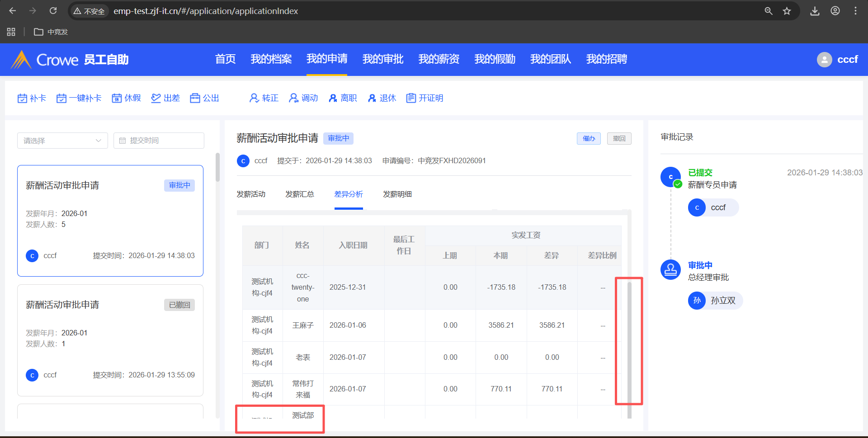The width and height of the screenshot is (868, 438).
Task: Switch to the 发薪汇总 tab
Action: [299, 194]
